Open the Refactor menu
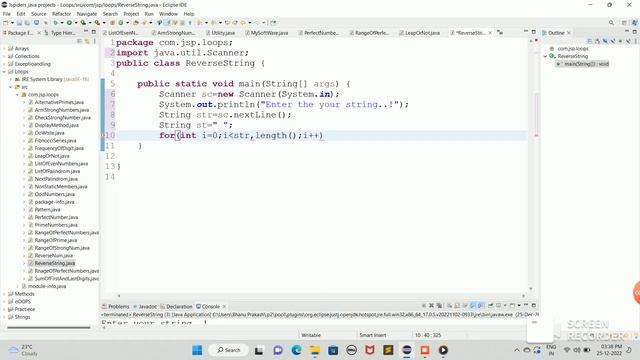Screen dimensions: 640x360 [x=62, y=14]
